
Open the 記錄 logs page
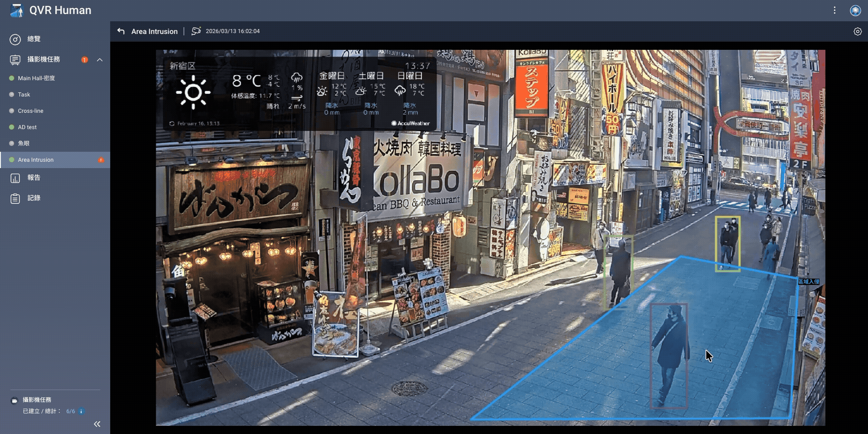coord(34,198)
